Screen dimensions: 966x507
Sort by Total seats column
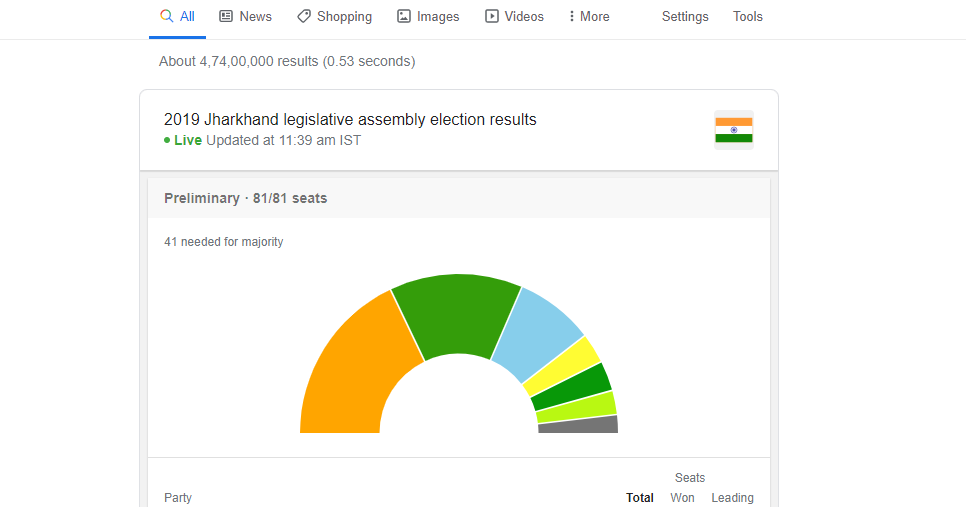640,498
